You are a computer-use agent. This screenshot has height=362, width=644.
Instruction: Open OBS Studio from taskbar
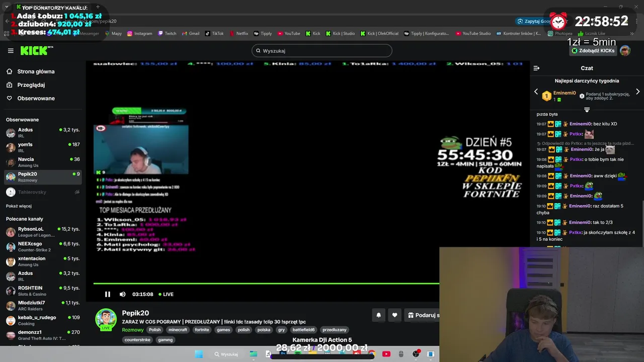point(416,354)
